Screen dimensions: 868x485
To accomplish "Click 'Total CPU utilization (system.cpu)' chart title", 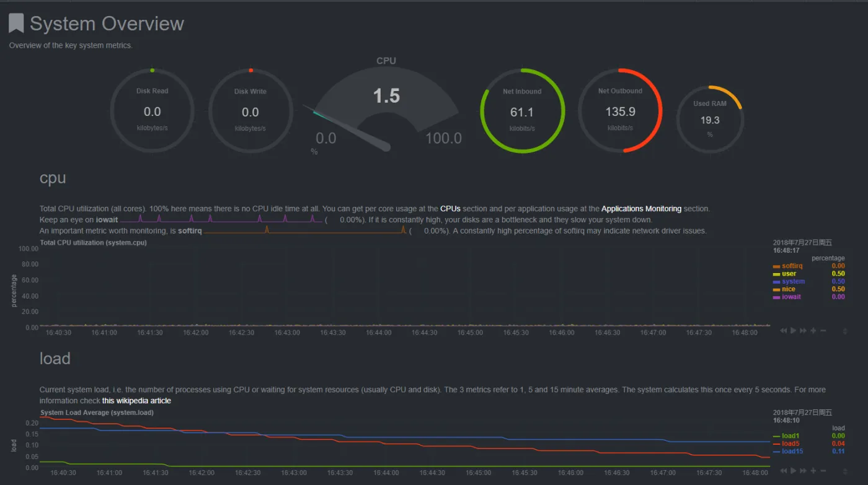I will 93,243.
